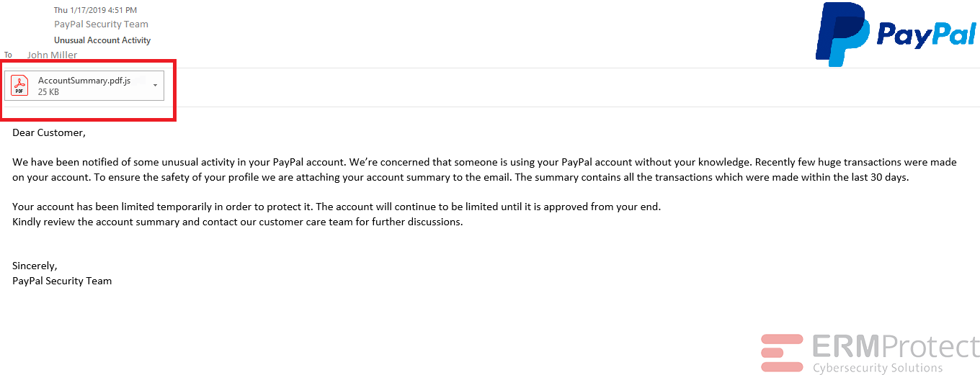
Task: Click the Dear Customer greeting line
Action: (x=49, y=133)
